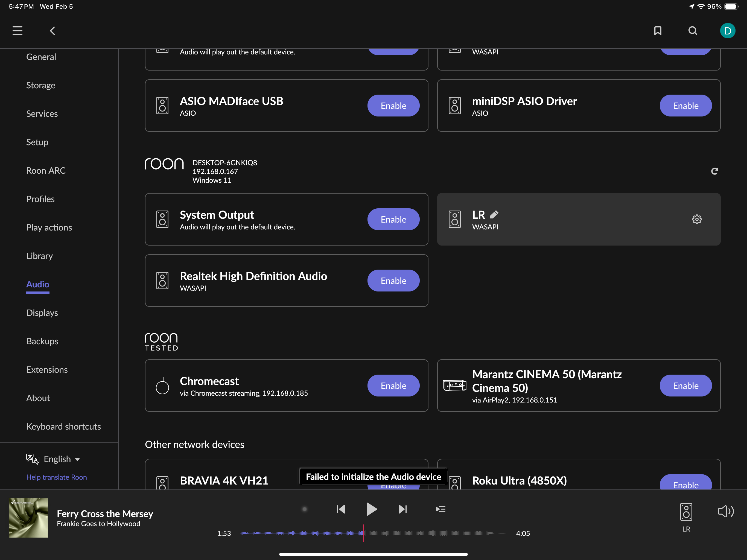
Task: Open the volume control speaker icon
Action: [x=725, y=511]
